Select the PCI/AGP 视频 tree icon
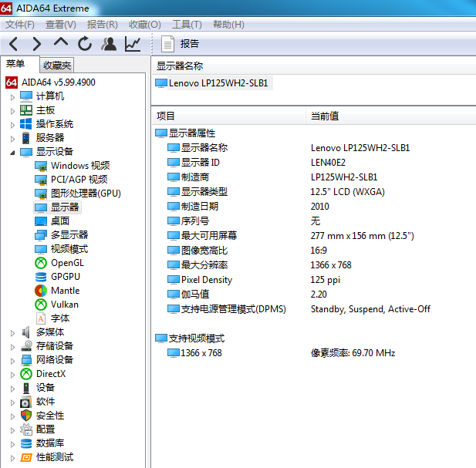The image size is (476, 468). [41, 180]
